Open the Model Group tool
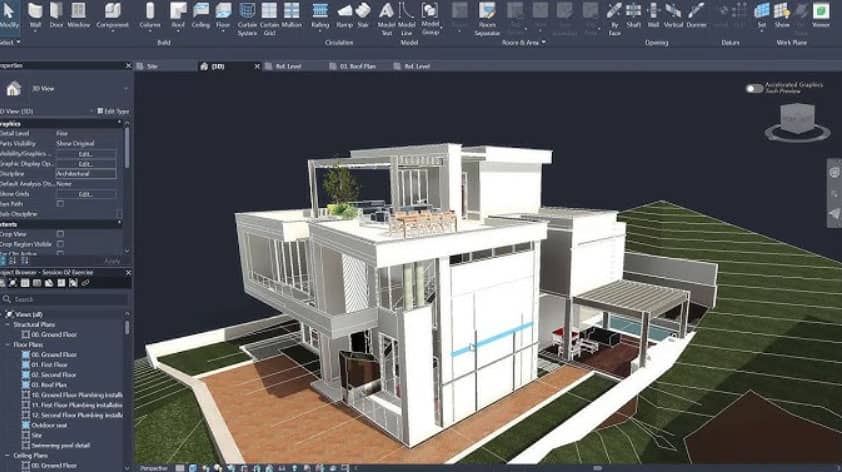This screenshot has height=472, width=842. click(x=430, y=18)
